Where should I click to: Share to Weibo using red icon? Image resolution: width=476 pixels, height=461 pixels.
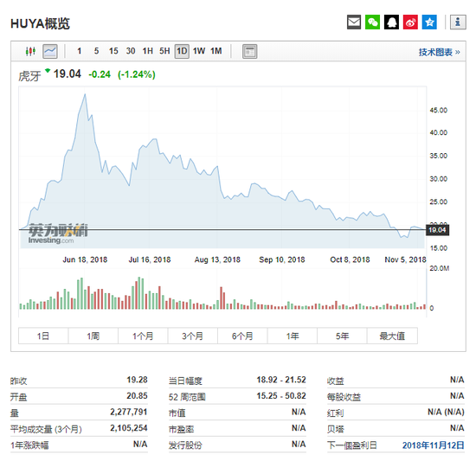coord(410,22)
